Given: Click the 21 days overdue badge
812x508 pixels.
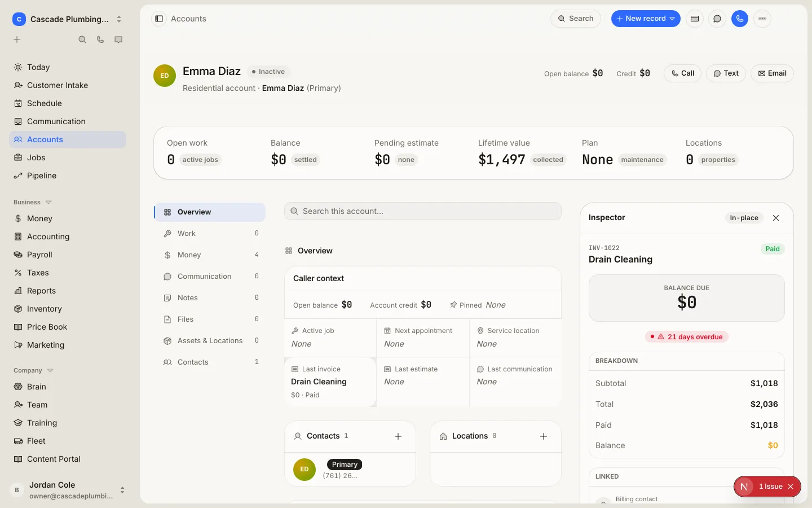Looking at the screenshot, I should 687,337.
